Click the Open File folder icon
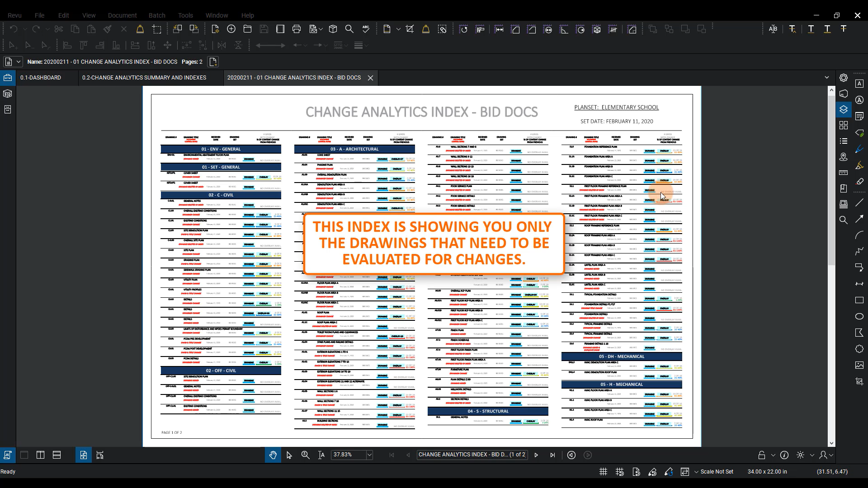The width and height of the screenshot is (868, 488). click(x=247, y=29)
